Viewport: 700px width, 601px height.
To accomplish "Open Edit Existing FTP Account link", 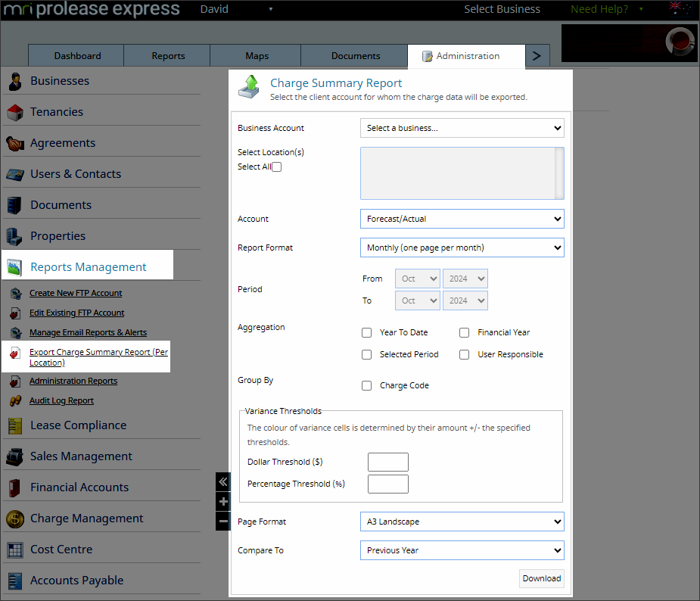I will point(76,313).
